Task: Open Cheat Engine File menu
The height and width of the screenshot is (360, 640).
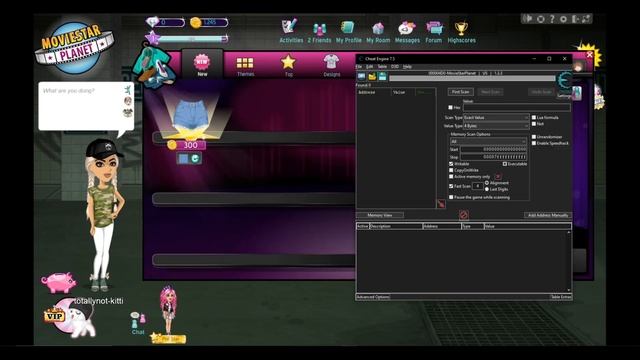Action: pyautogui.click(x=359, y=67)
